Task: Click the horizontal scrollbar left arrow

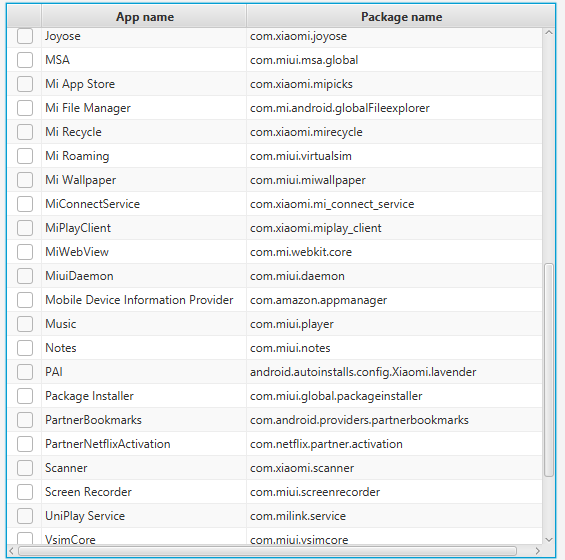Action: click(x=12, y=551)
